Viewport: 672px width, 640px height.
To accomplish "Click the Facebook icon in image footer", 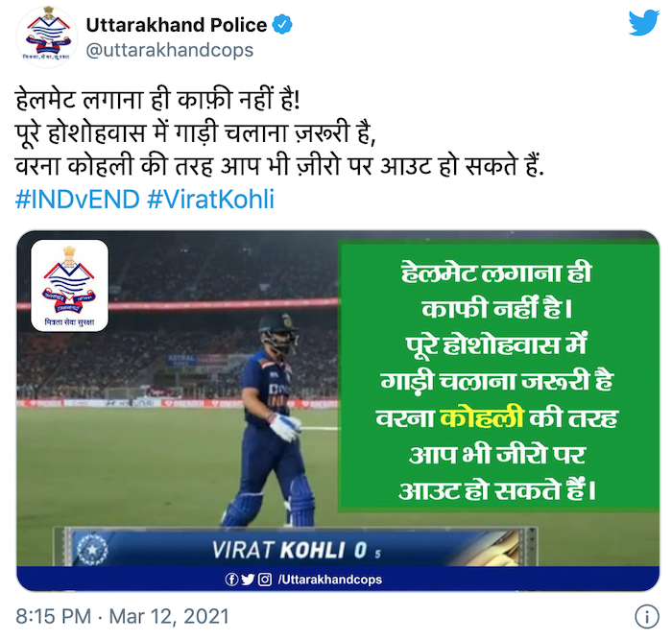I will (x=231, y=580).
